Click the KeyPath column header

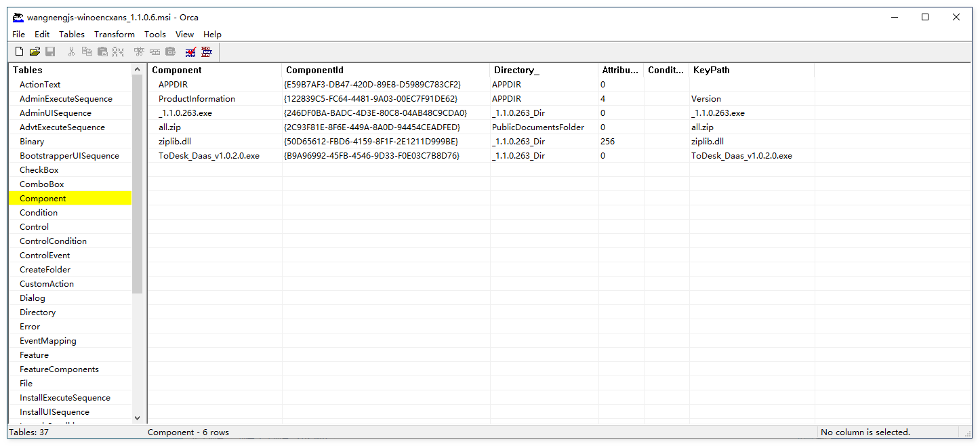[751, 70]
